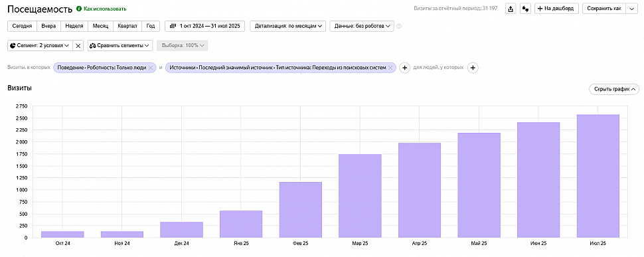Click the thumbs up/down feedback icon
644x257 pixels.
(525, 9)
